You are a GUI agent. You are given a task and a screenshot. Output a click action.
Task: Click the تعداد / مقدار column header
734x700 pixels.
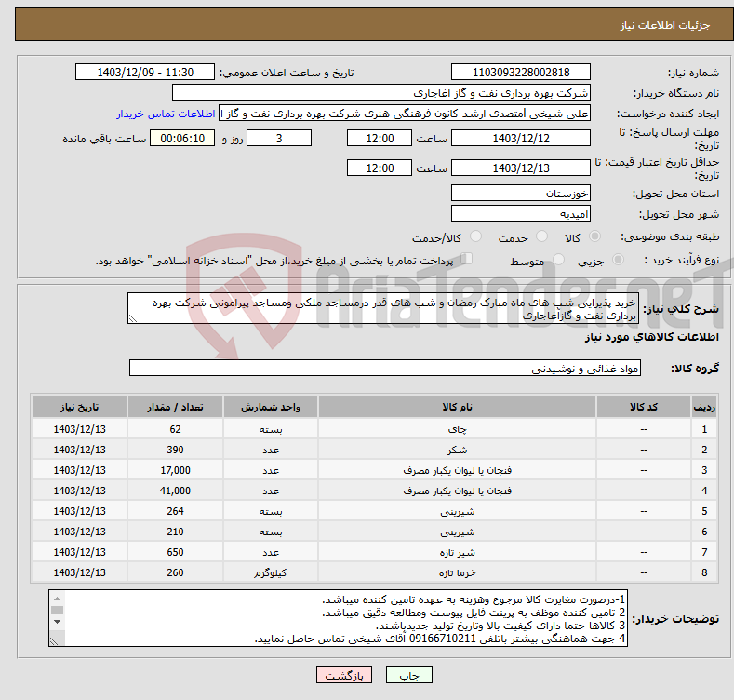pos(175,407)
